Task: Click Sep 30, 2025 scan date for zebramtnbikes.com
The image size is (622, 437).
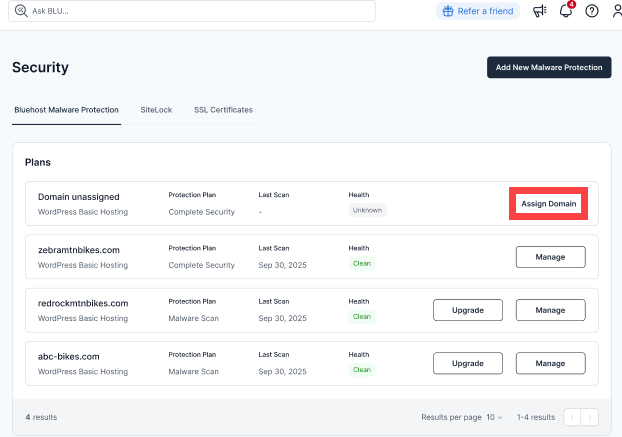Action: click(x=282, y=265)
